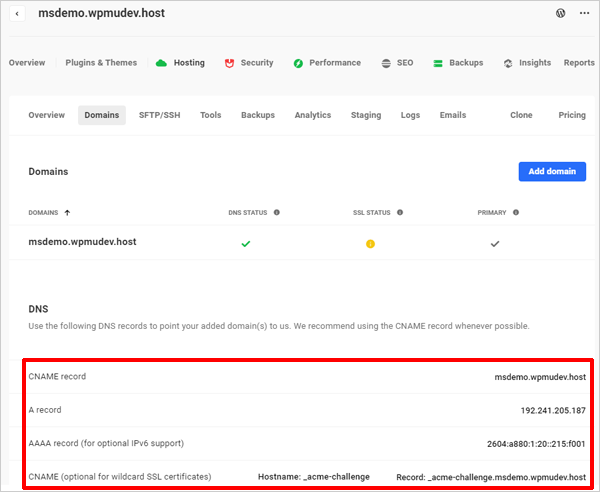Click the Record: _acme-challenge.msdemo.wpmudev.host value

pos(491,477)
